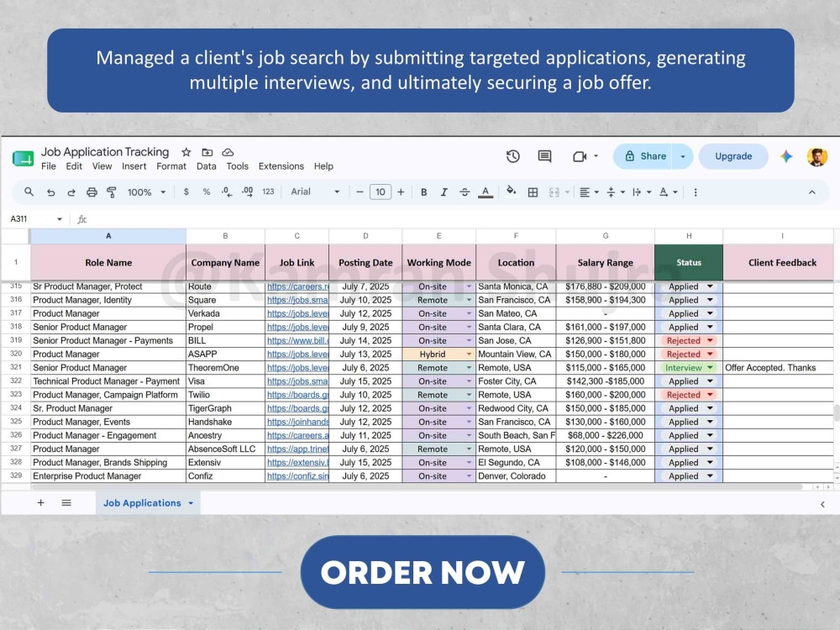Screen dimensions: 840x630
Task: Open the Insert menu
Action: [x=134, y=166]
